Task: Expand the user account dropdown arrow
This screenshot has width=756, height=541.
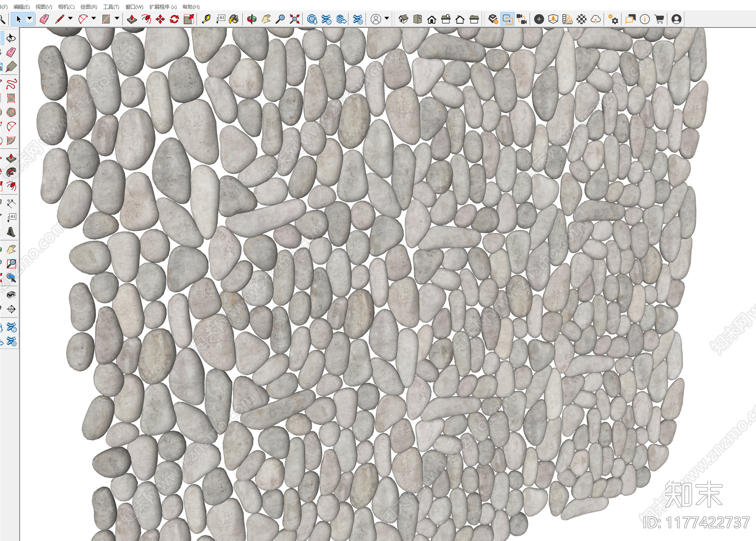Action: [x=387, y=19]
